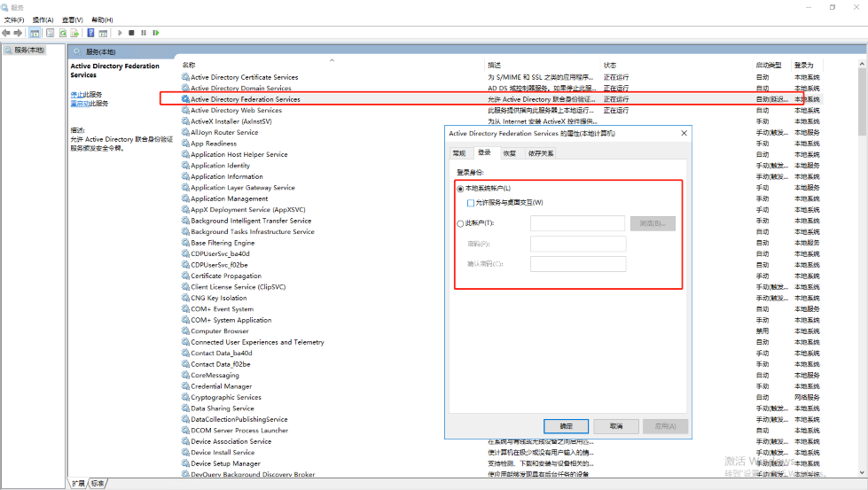The width and height of the screenshot is (868, 490).
Task: Click the Start Service play icon
Action: [x=120, y=33]
